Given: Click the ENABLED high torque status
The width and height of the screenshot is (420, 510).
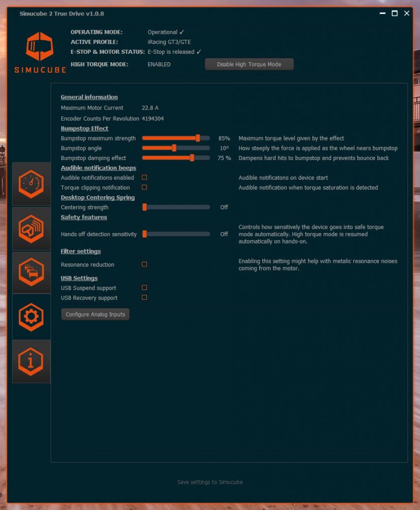Looking at the screenshot, I should tap(159, 64).
